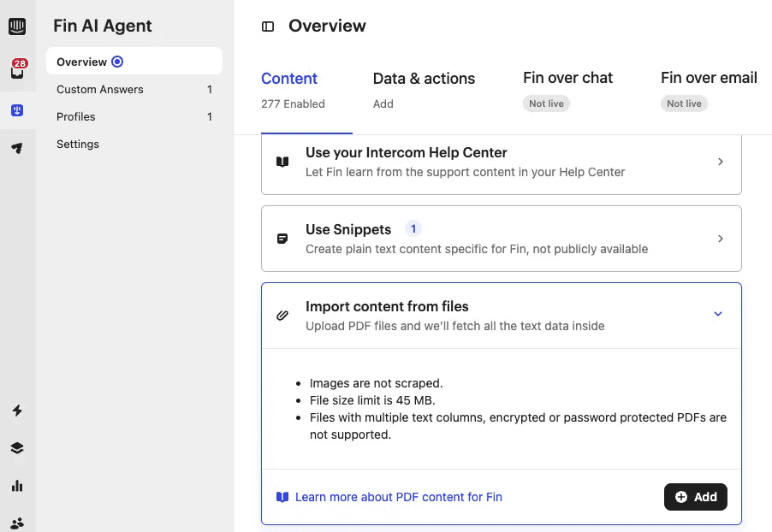Click the Add button for PDF files
Image resolution: width=772 pixels, height=532 pixels.
tap(695, 497)
